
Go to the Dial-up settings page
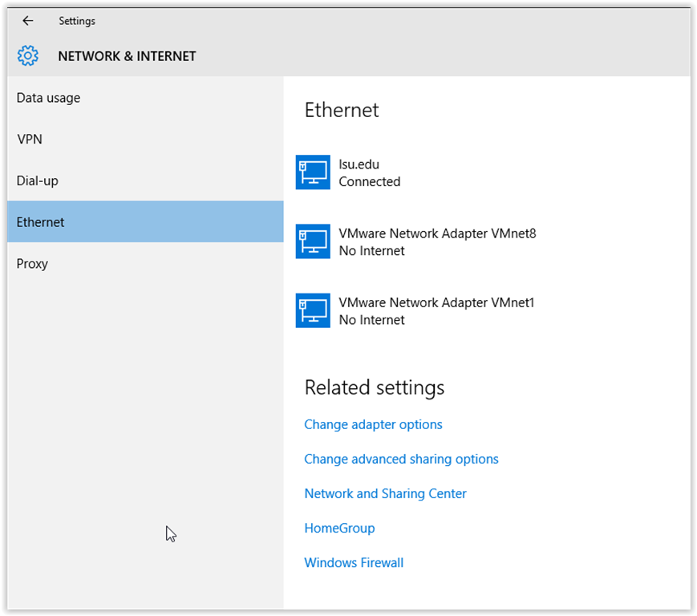(x=145, y=180)
